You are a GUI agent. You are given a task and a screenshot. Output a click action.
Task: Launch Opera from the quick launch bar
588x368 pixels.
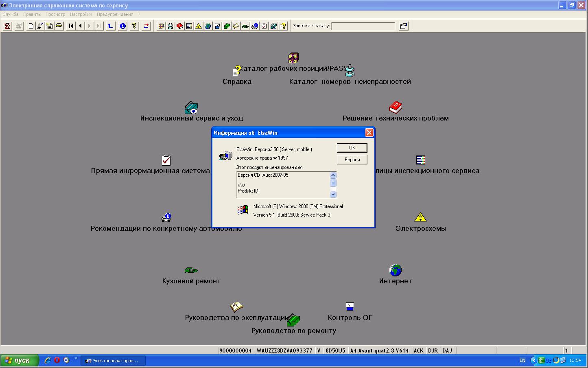[57, 360]
